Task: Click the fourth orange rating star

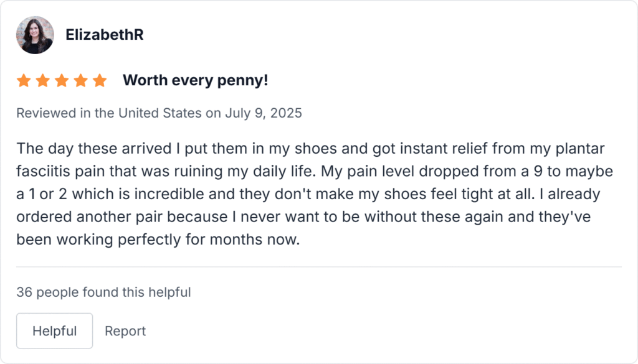Action: coord(80,81)
